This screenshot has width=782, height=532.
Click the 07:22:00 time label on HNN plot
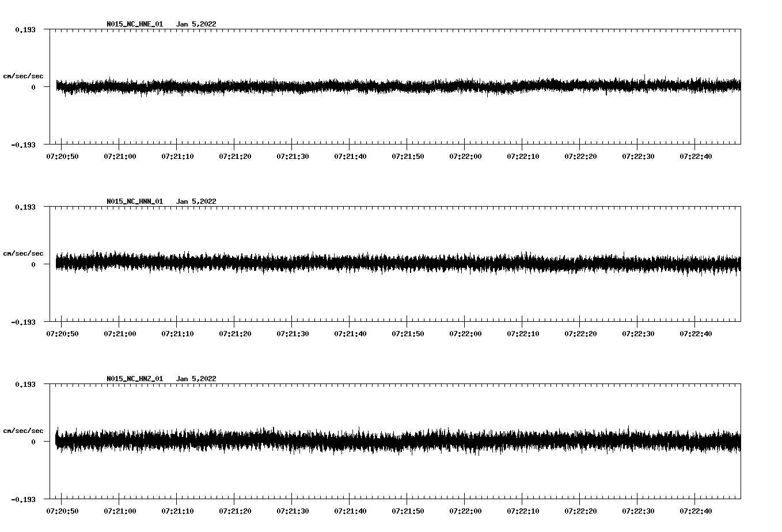pos(465,334)
